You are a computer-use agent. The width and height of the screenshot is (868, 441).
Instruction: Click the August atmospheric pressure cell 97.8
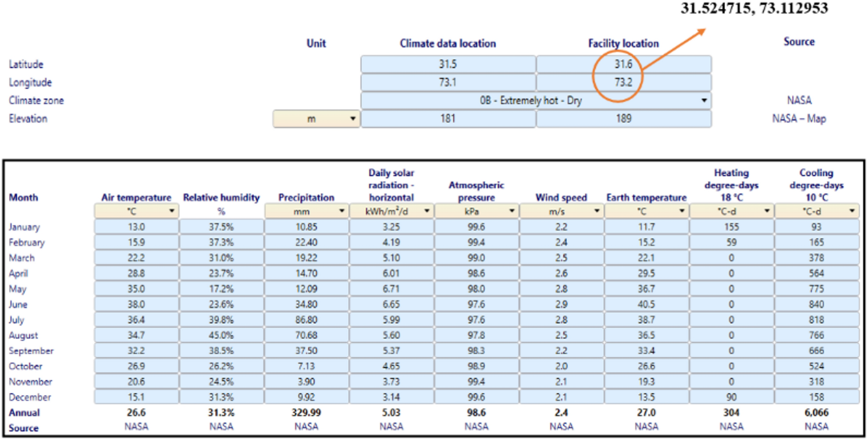pos(476,335)
